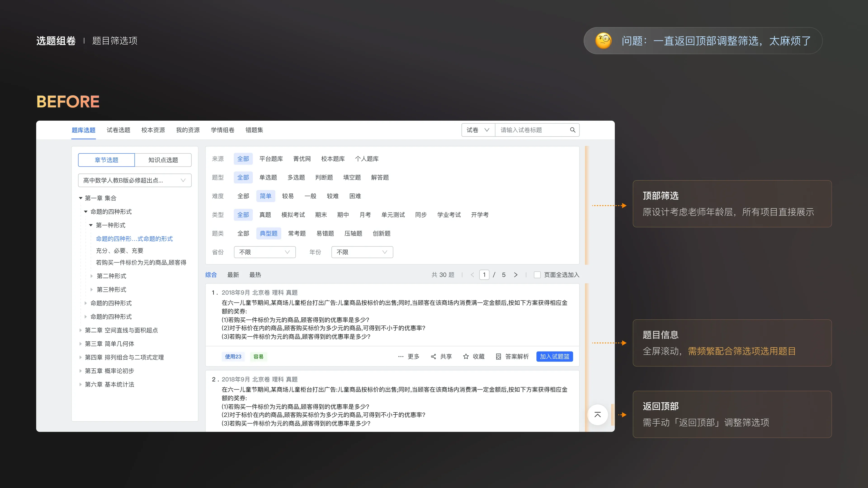Select 章节选题 segment toggle

pos(106,160)
